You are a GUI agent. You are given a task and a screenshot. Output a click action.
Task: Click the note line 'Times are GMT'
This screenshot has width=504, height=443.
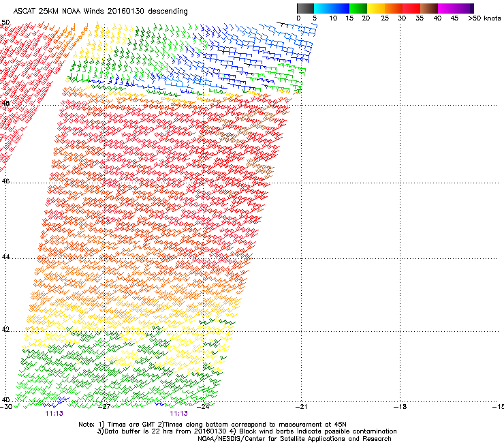coord(131,425)
